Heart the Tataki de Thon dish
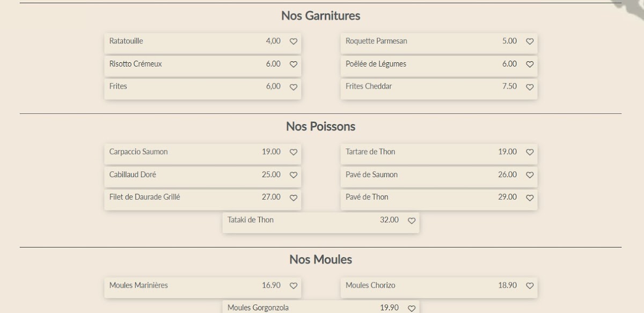Viewport: 644px width, 313px height. pos(412,220)
